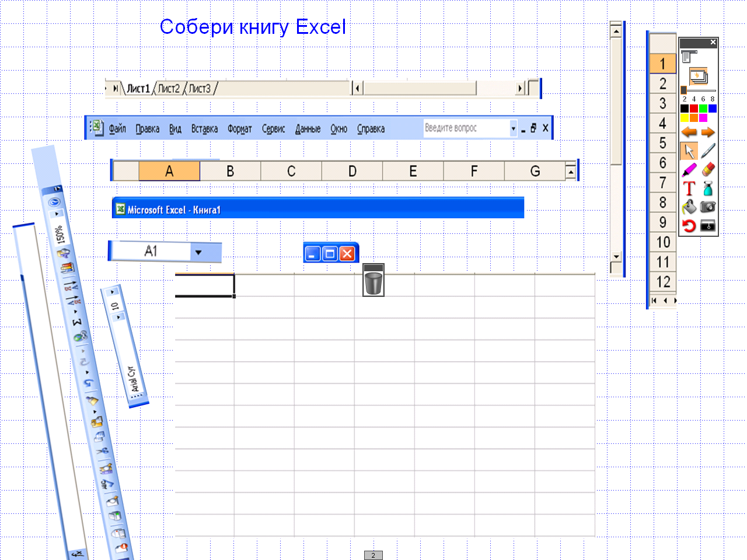
Task: Expand the Name Box A1 dropdown arrow
Action: click(x=198, y=253)
